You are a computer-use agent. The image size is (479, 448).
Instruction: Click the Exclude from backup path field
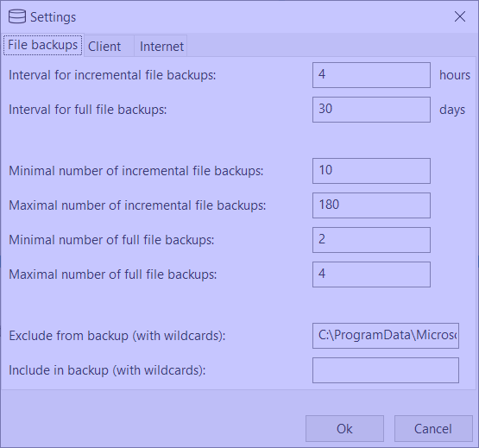pos(386,336)
